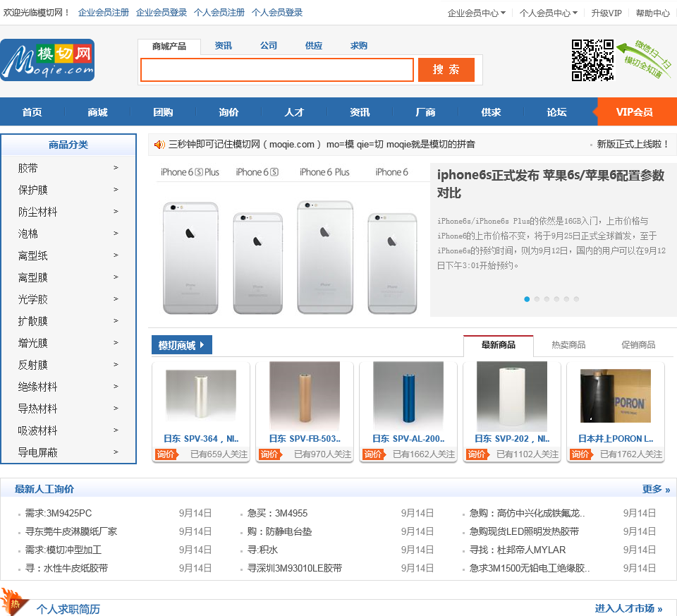Click the 新版正式上线啦! notice
This screenshot has height=616, width=677.
pyautogui.click(x=633, y=144)
